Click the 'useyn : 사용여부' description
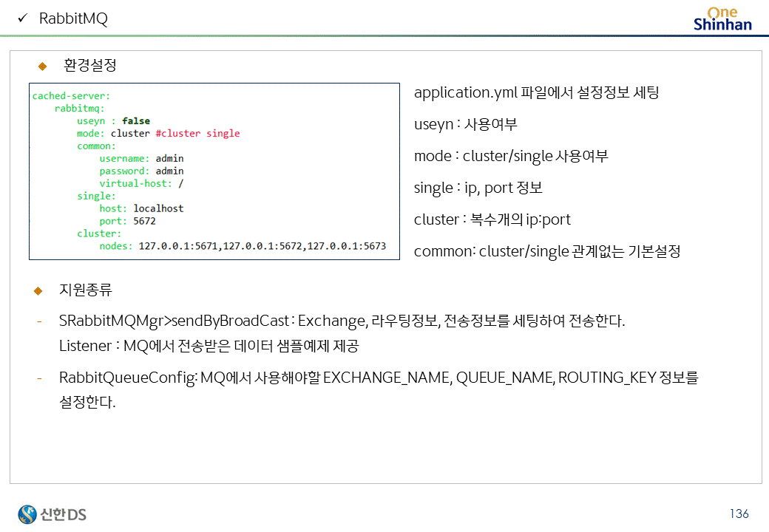 click(465, 124)
